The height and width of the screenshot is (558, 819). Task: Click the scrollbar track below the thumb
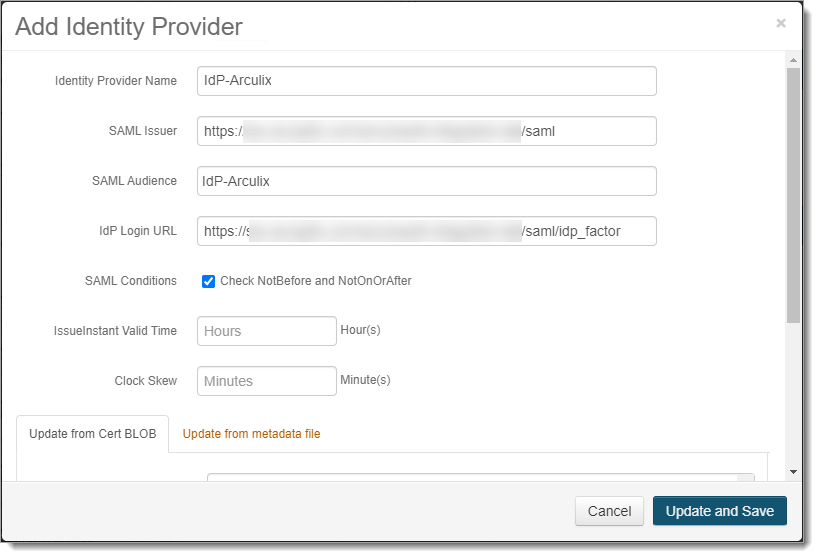793,400
